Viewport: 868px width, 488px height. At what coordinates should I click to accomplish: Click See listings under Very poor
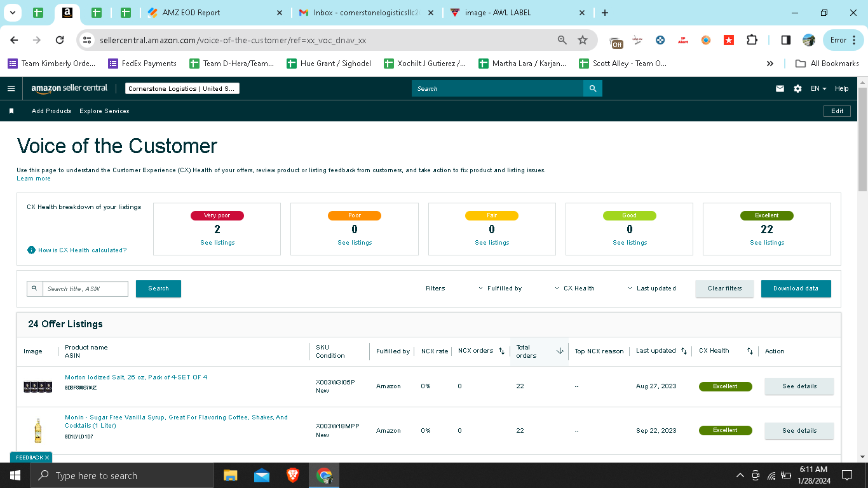pos(217,243)
